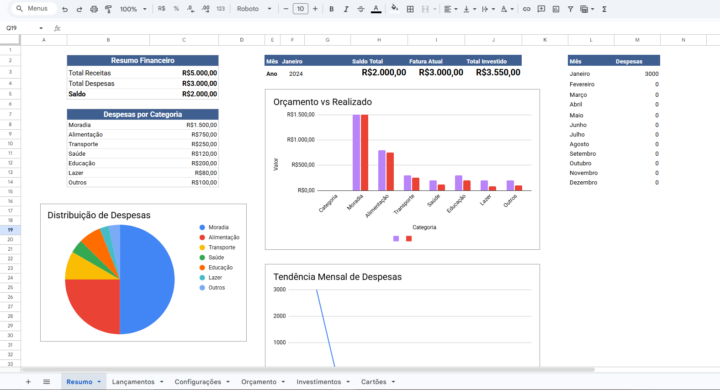
Task: Click the font size input field
Action: coord(300,9)
